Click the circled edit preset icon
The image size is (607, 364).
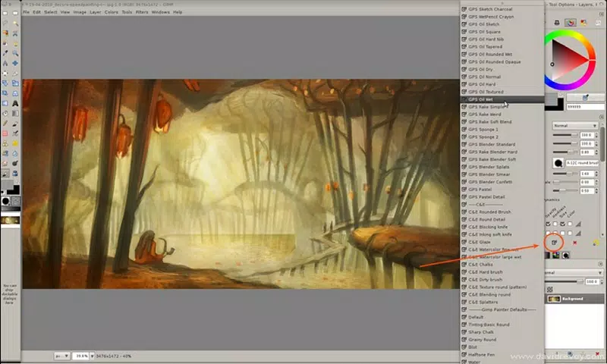555,243
